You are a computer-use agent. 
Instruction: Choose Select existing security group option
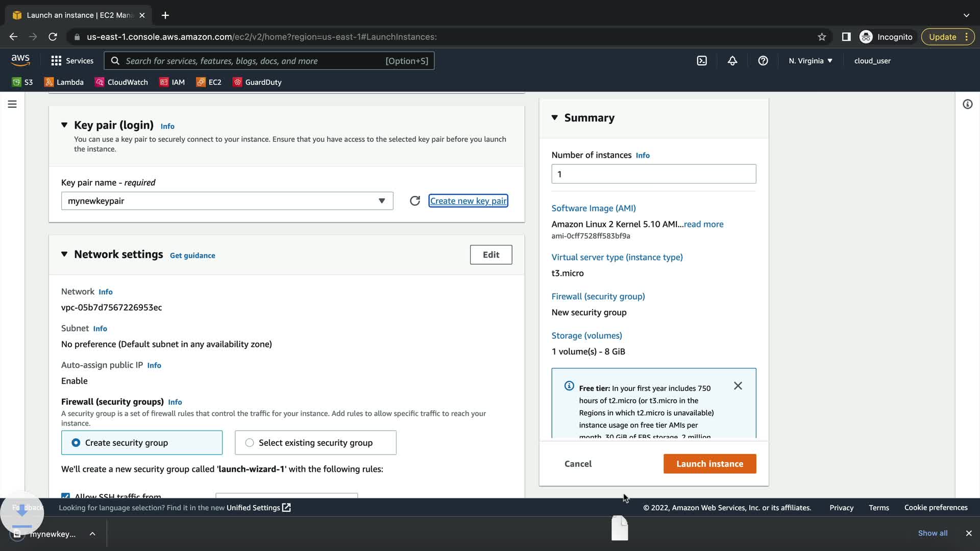coord(250,443)
